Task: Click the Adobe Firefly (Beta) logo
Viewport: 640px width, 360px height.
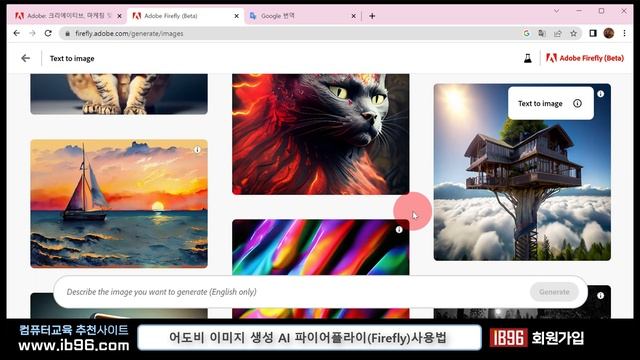Action: [585, 58]
